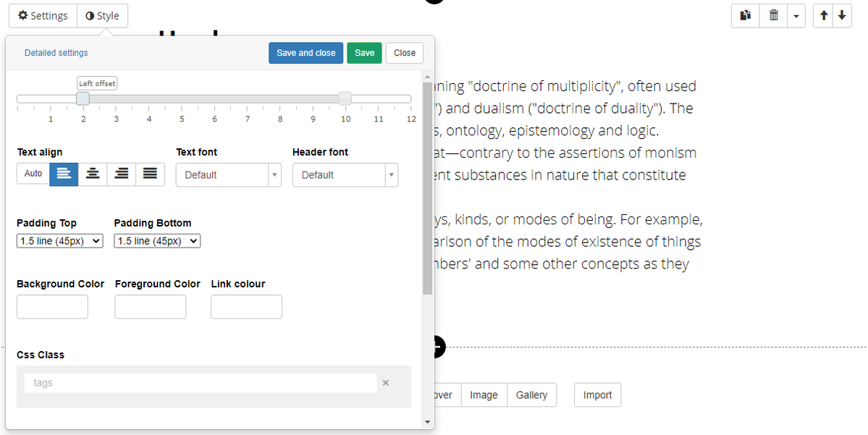Image resolution: width=868 pixels, height=435 pixels.
Task: Open the Detailed settings link
Action: point(56,53)
